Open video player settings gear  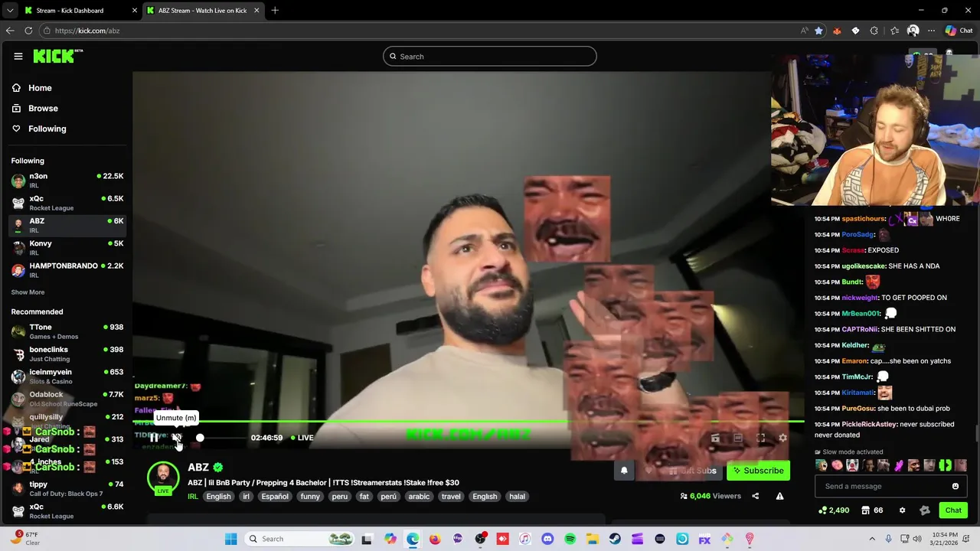click(x=782, y=438)
